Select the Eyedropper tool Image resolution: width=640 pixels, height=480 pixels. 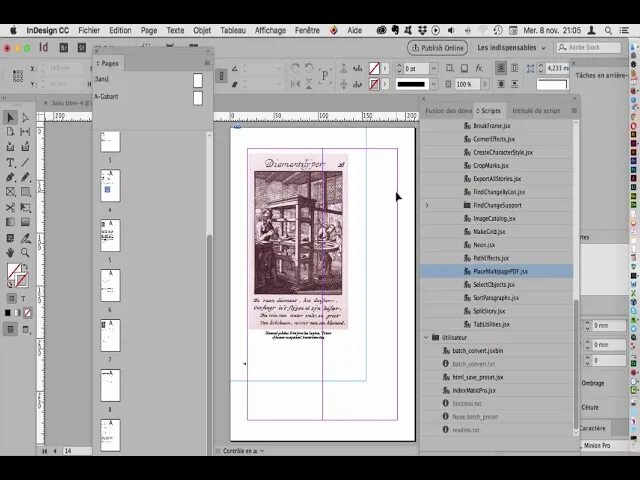(25, 238)
